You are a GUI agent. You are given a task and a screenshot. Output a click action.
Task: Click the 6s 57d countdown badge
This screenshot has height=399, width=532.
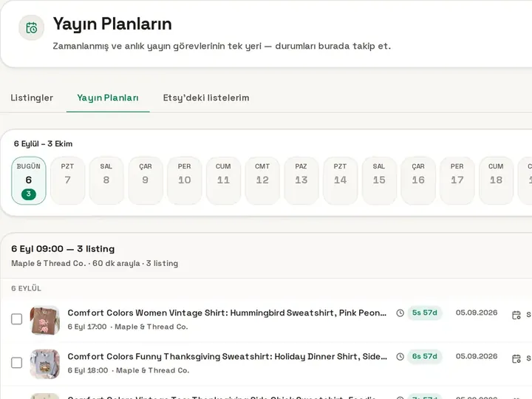pos(424,356)
